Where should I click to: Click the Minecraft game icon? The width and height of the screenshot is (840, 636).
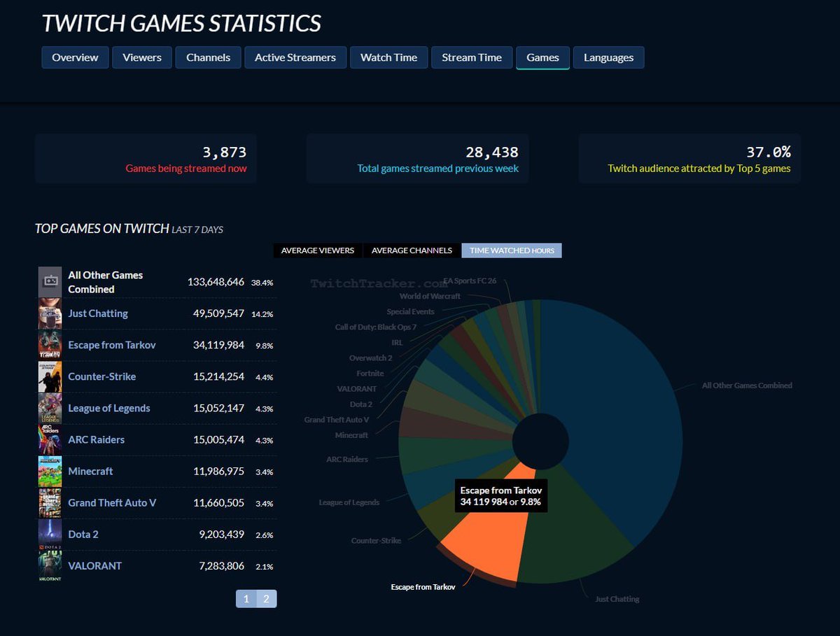click(x=50, y=471)
